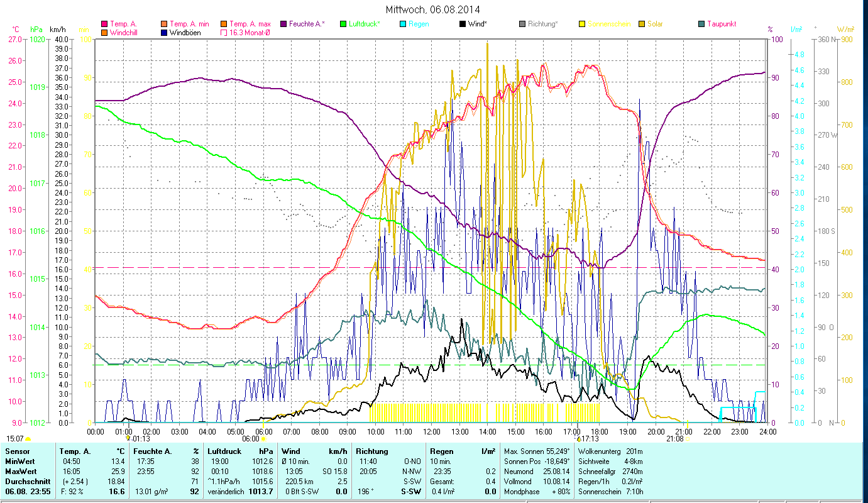Click the current pressure value 1013.7

coord(261,491)
